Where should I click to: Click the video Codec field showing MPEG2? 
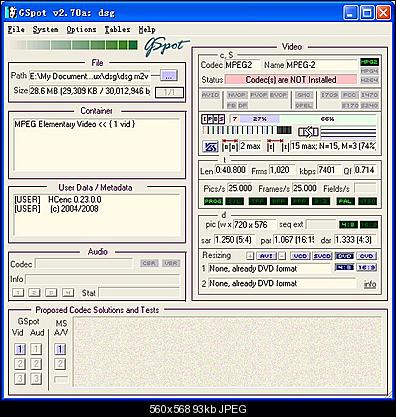242,65
